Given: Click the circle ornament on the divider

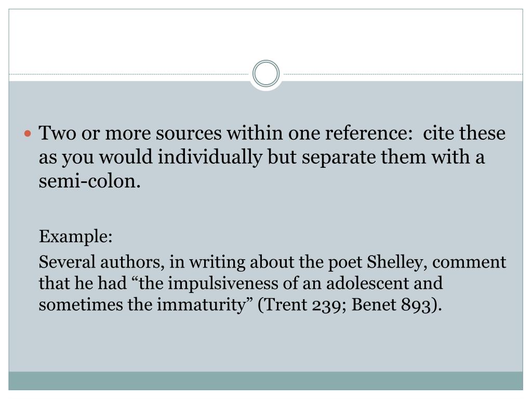Looking at the screenshot, I should tap(266, 74).
